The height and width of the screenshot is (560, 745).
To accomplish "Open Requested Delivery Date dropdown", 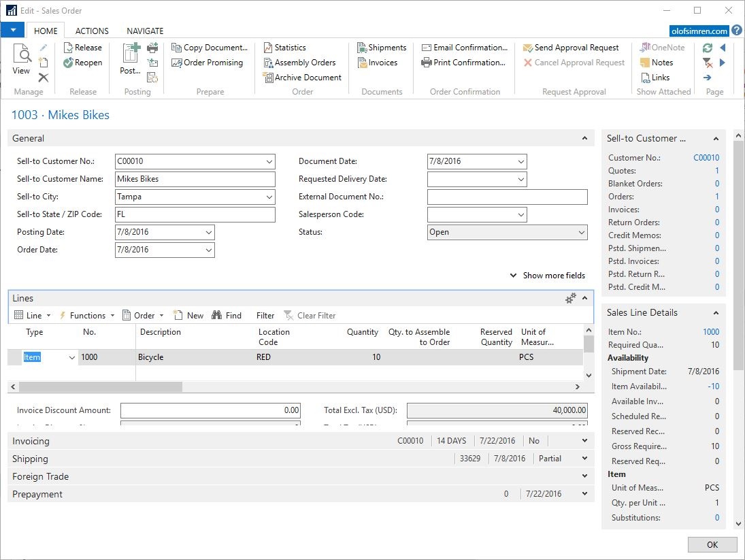I will point(520,179).
